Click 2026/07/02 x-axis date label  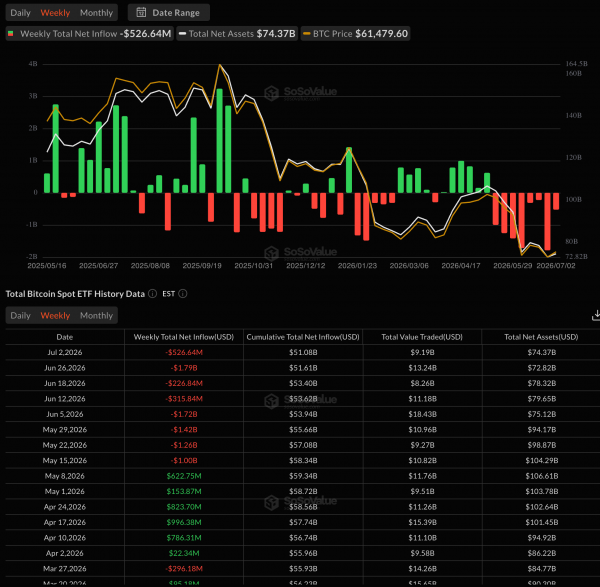[556, 266]
